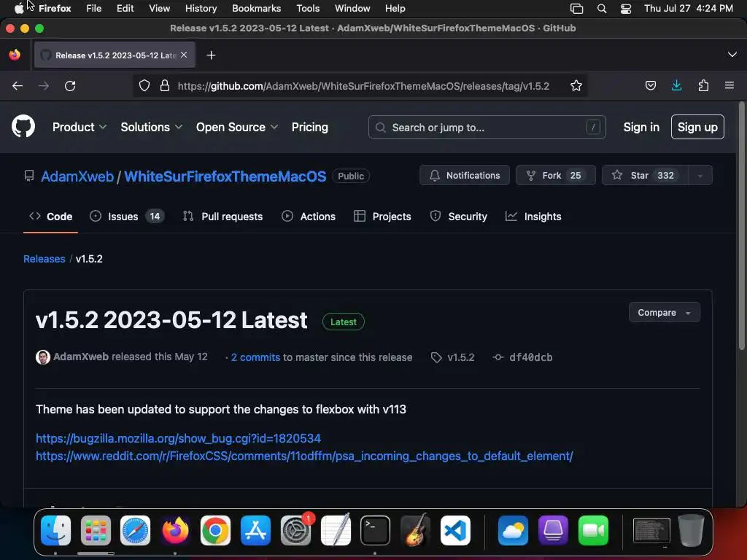Reload the page with the refresh icon
Viewport: 747px width, 560px height.
70,86
